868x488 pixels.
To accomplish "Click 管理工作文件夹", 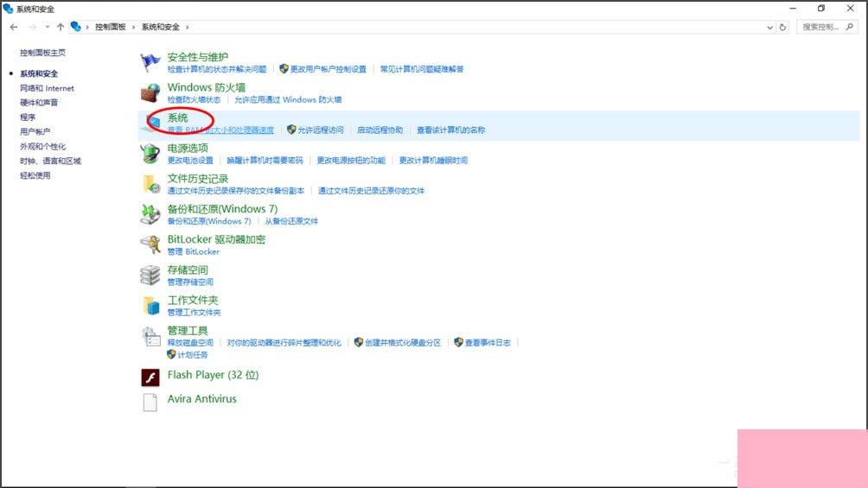I will click(194, 313).
